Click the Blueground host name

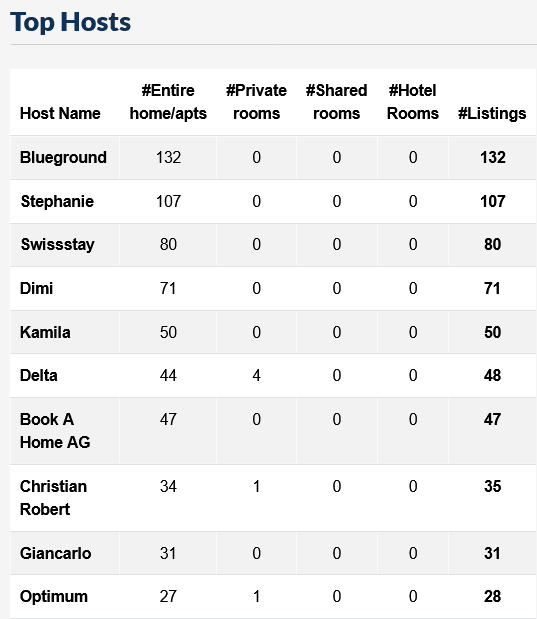63,158
